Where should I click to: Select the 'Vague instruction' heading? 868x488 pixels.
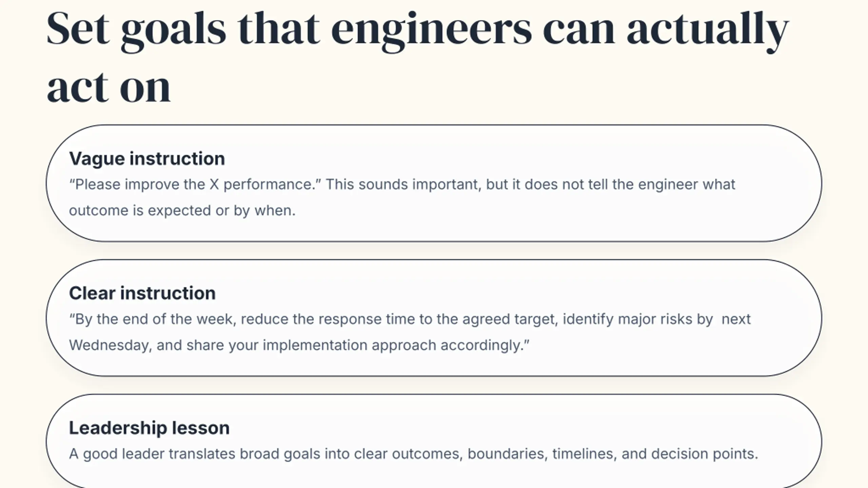click(x=147, y=159)
